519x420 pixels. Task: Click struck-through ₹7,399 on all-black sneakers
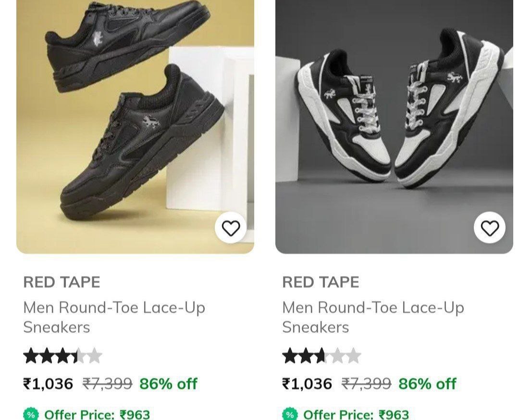pyautogui.click(x=107, y=384)
